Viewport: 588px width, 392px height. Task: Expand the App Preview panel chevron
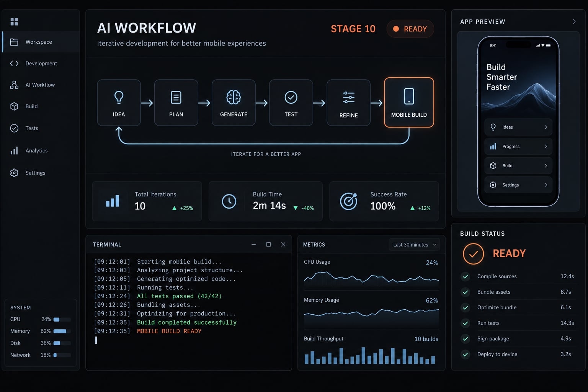[x=574, y=21]
